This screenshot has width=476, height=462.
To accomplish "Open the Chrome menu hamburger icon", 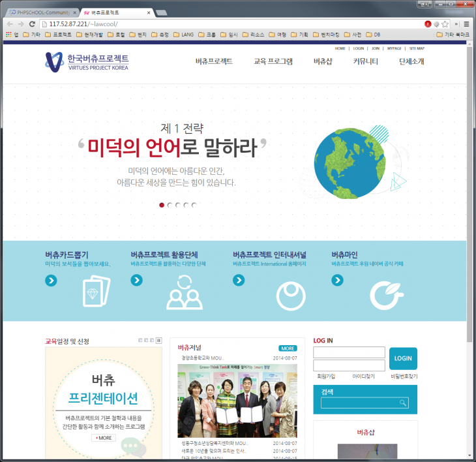I will [x=467, y=24].
